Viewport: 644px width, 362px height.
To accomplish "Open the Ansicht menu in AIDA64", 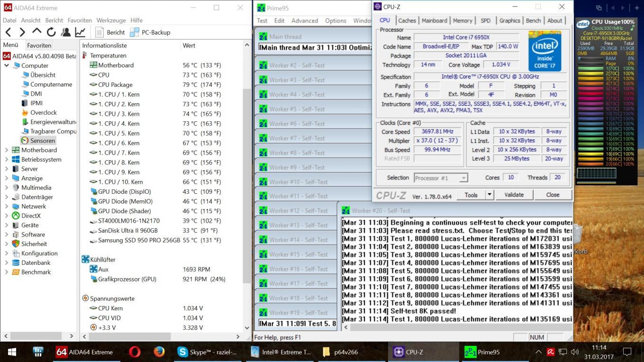I will [31, 20].
